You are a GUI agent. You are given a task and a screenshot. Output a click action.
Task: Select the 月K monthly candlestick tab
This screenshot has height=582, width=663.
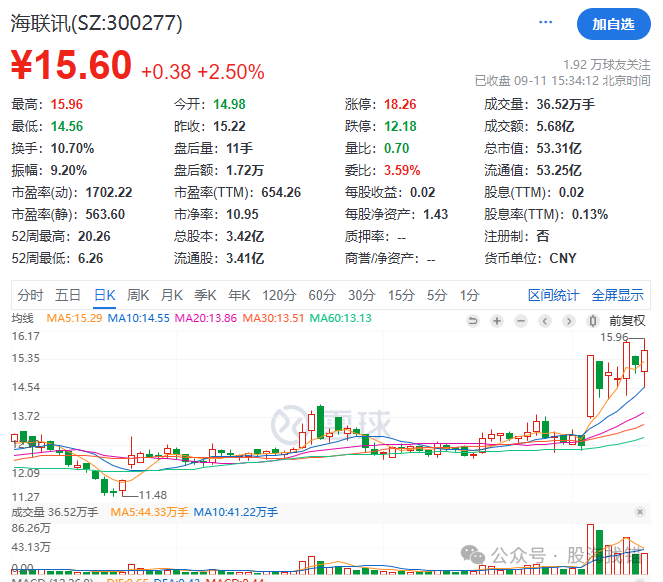tap(172, 295)
